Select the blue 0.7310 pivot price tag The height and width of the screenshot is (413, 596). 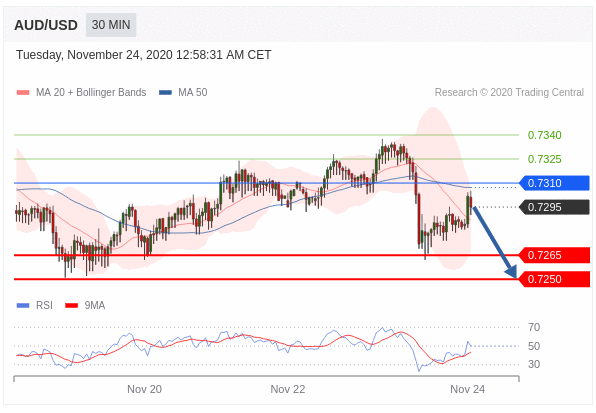pyautogui.click(x=554, y=183)
